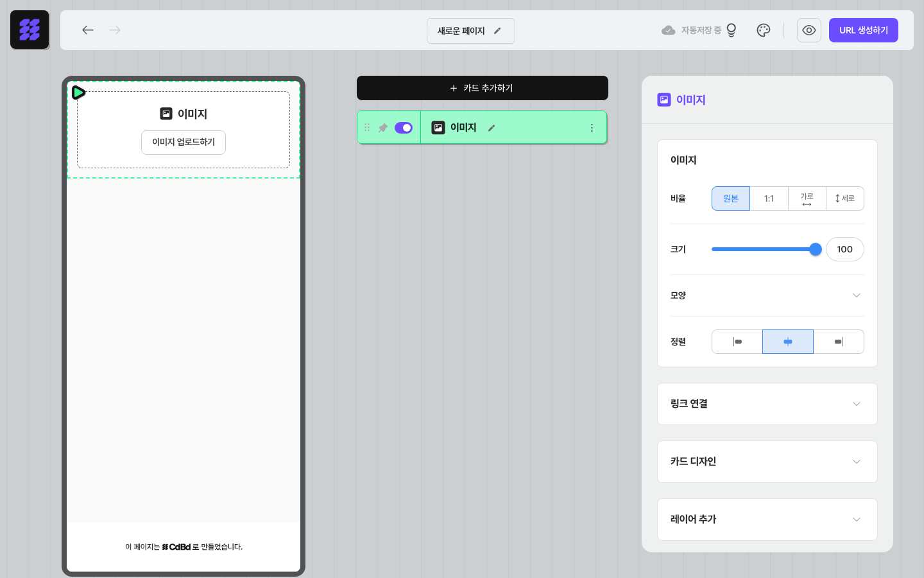Toggle the 이미지 card switch off
The width and height of the screenshot is (924, 578).
tap(404, 128)
